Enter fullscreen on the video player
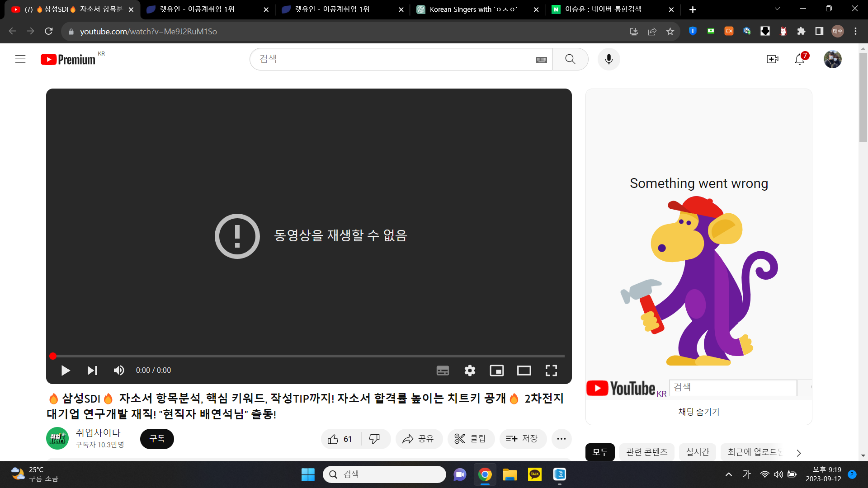 551,371
